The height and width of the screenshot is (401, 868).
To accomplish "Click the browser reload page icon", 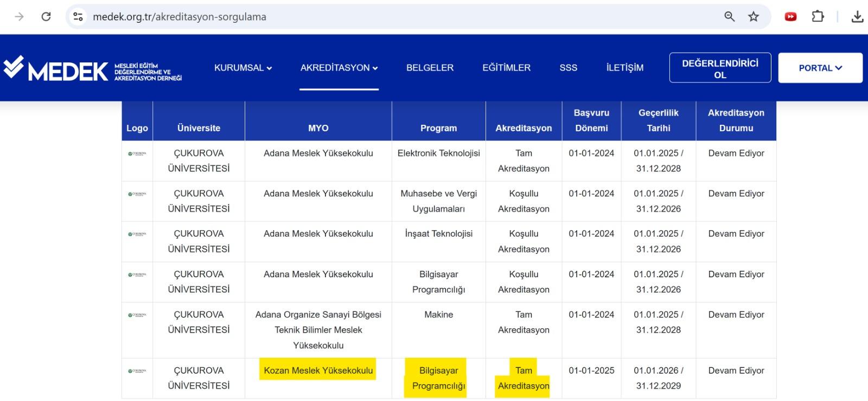I will tap(46, 17).
